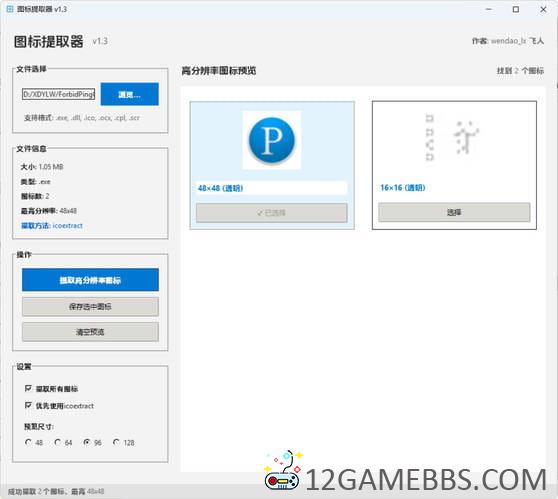
Task: Close the 图标提取器 window
Action: (543, 9)
